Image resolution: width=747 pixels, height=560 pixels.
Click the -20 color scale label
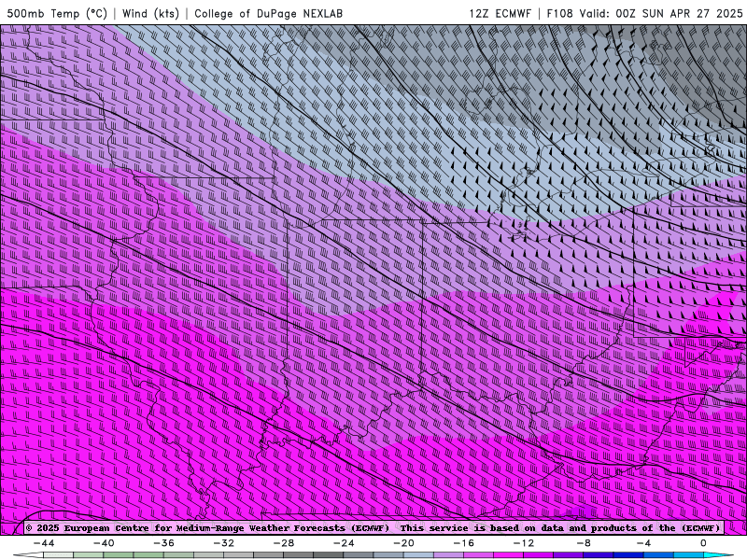(404, 543)
